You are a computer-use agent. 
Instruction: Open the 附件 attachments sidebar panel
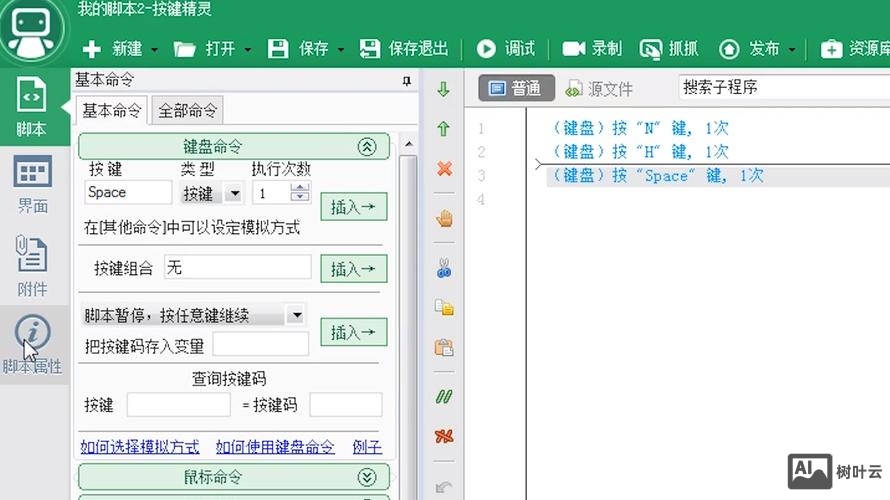tap(32, 266)
